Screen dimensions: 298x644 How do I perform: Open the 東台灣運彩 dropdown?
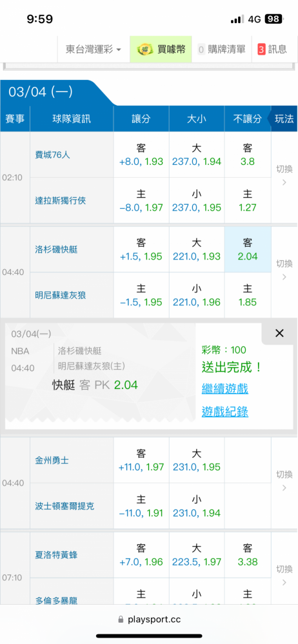click(94, 50)
